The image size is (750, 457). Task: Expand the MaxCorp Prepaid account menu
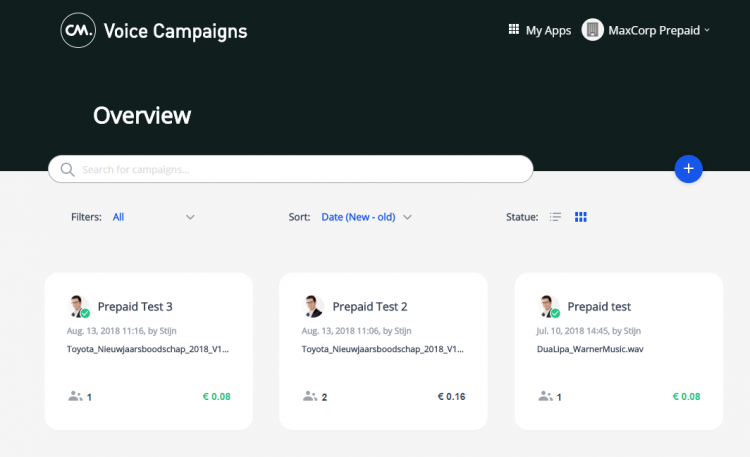(x=707, y=30)
